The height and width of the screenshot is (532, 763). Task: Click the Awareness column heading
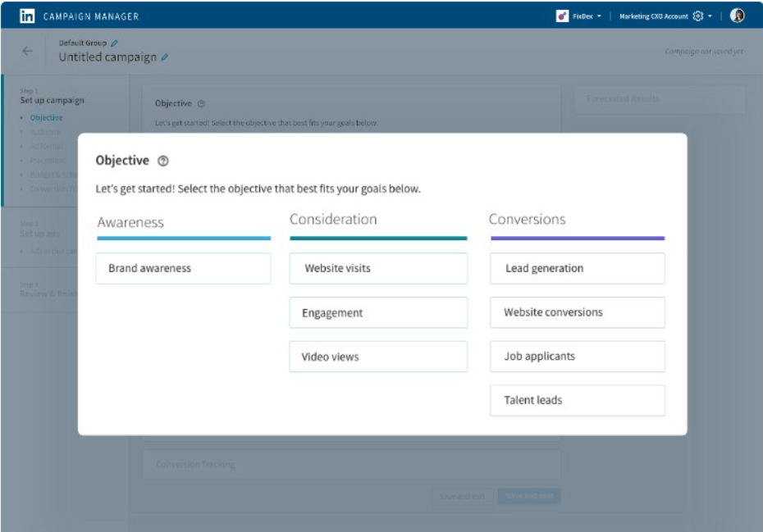[130, 222]
